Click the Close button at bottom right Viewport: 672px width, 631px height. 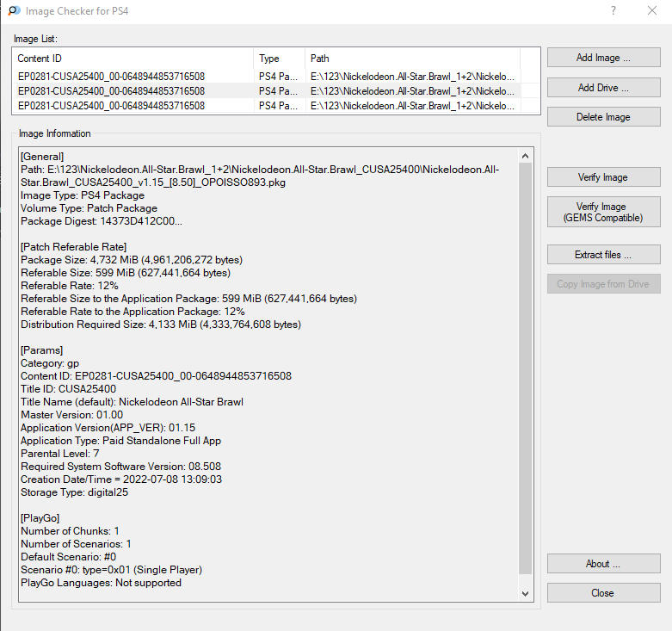pyautogui.click(x=603, y=593)
